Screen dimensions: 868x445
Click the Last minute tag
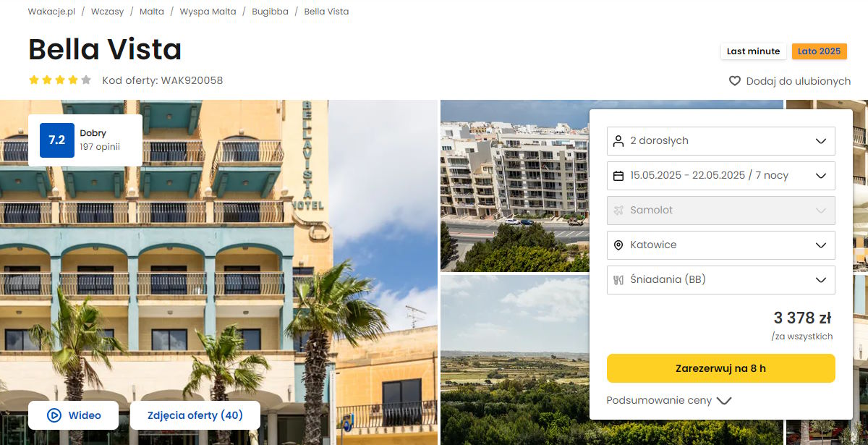tap(753, 51)
